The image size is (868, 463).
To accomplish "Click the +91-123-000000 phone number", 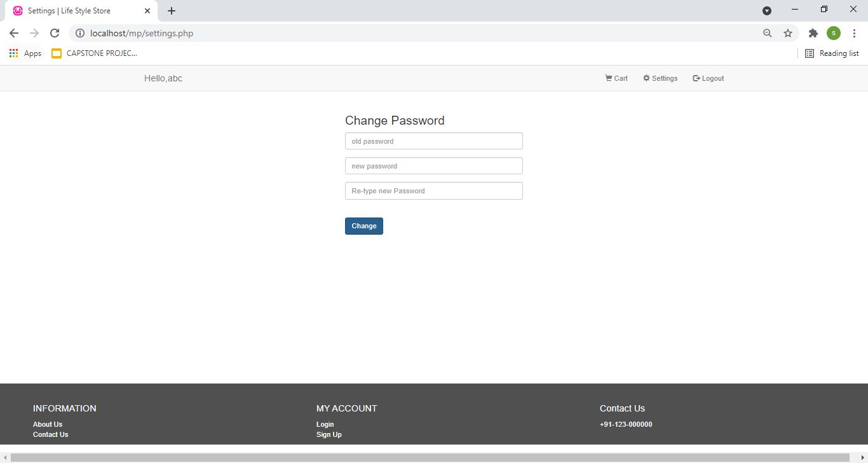I will point(626,424).
